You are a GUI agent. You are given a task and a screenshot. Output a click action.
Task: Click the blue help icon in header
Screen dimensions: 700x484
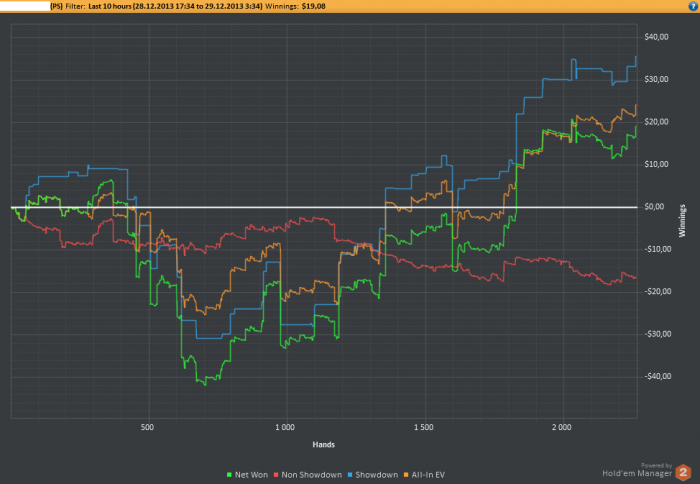coord(693,6)
